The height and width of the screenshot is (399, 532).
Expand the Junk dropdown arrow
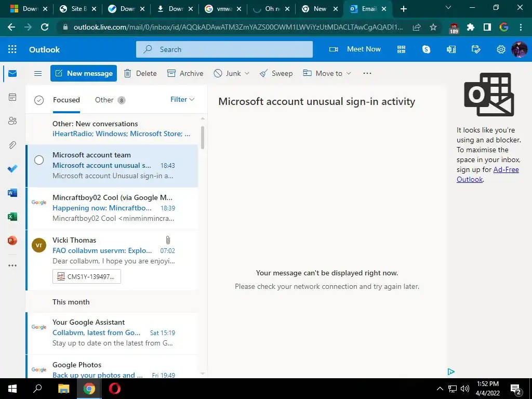247,73
